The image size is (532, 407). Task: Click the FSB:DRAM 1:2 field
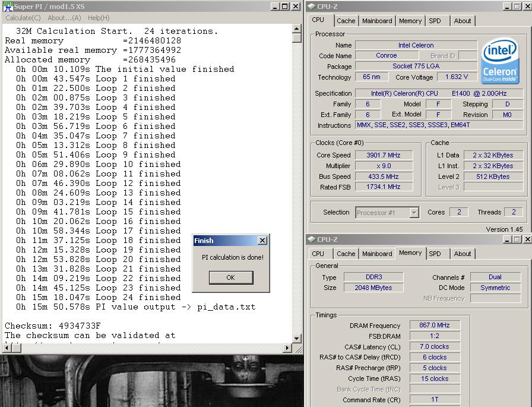click(435, 336)
